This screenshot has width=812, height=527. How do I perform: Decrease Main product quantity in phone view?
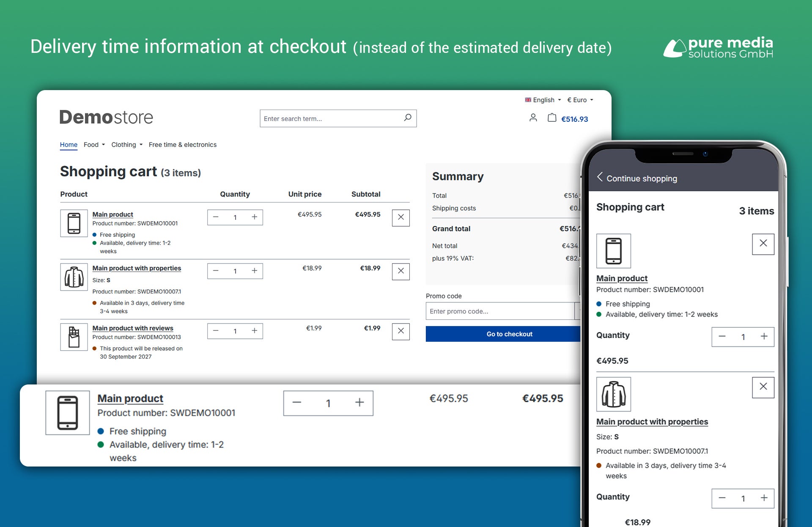(x=722, y=337)
